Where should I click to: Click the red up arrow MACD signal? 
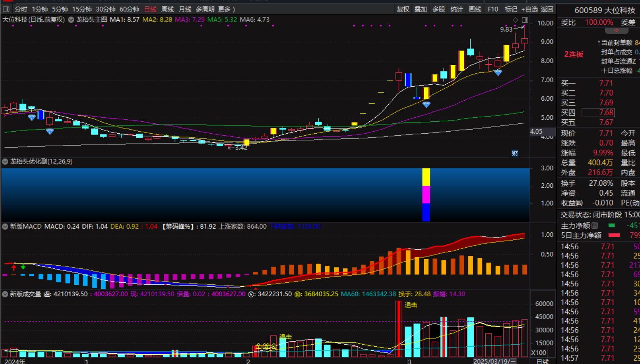coord(14,267)
